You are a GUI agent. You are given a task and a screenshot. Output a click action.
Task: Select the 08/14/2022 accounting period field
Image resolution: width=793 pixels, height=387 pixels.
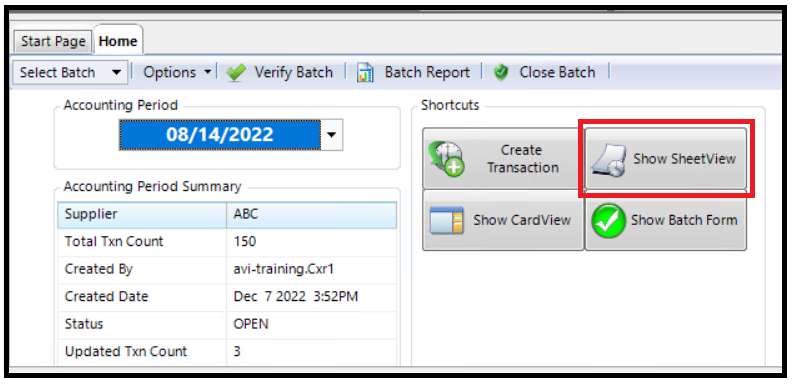click(x=219, y=135)
